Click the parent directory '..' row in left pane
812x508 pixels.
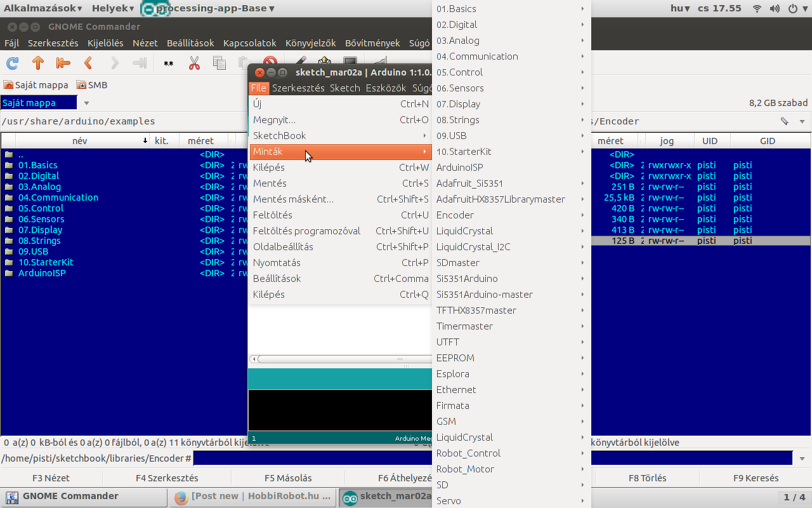tap(124, 154)
